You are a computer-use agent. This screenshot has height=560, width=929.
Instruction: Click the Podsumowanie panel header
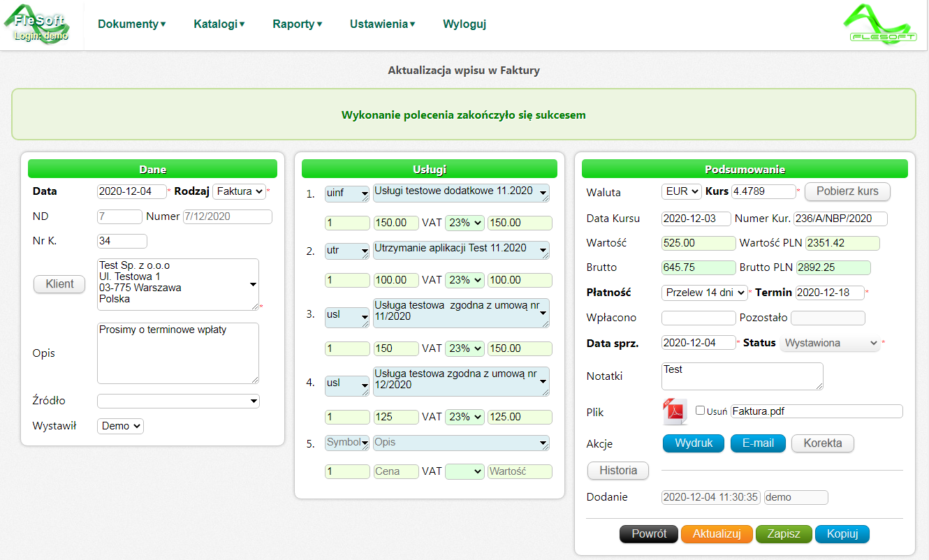point(745,169)
